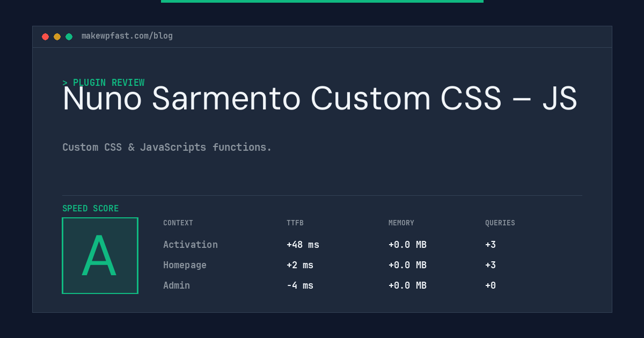The image size is (644, 338).
Task: Click the Activation queries '+3' value
Action: 491,245
